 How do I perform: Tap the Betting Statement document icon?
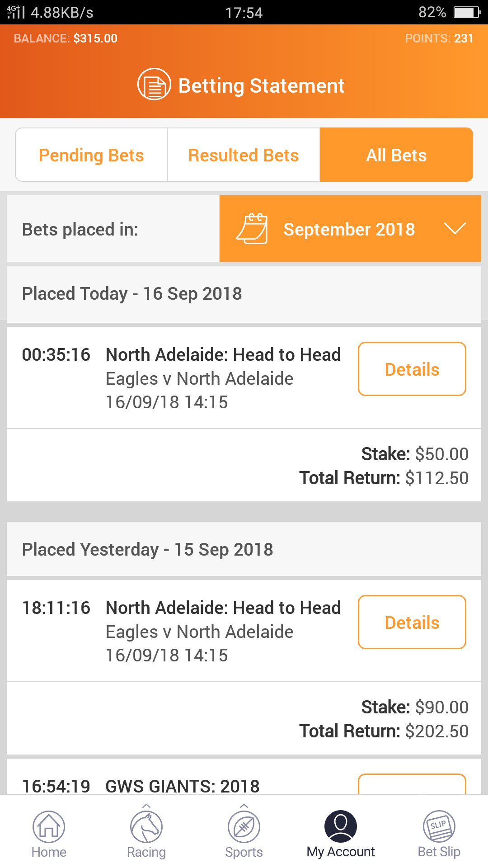point(154,84)
